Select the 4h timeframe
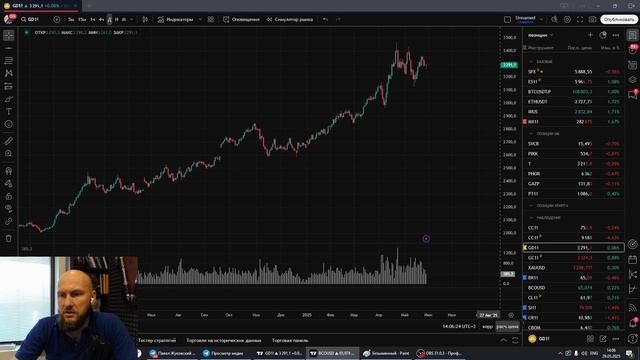Image resolution: width=640 pixels, height=360 pixels. click(x=101, y=19)
